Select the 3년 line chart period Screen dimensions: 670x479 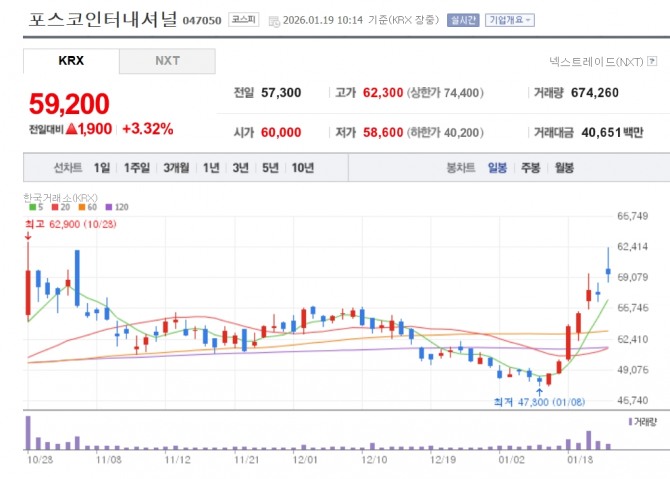(241, 168)
